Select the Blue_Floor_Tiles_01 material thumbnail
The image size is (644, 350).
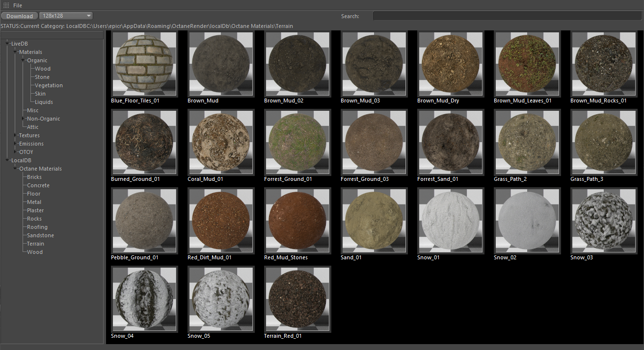coord(142,64)
